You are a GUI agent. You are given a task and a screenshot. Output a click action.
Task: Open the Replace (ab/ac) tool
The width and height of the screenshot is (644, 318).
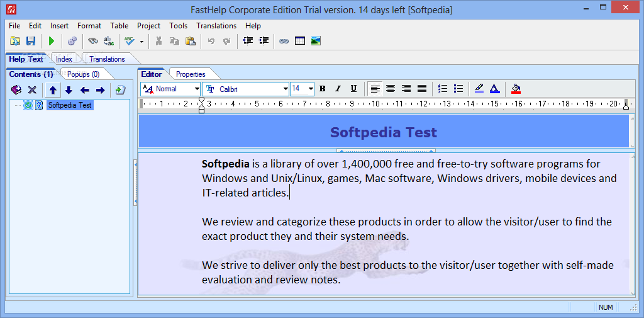pos(109,41)
